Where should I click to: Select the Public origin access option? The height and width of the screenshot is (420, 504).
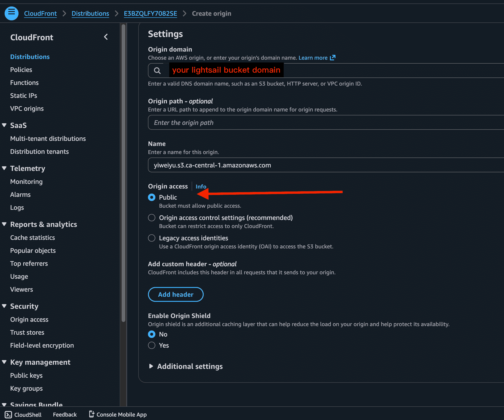click(x=152, y=197)
